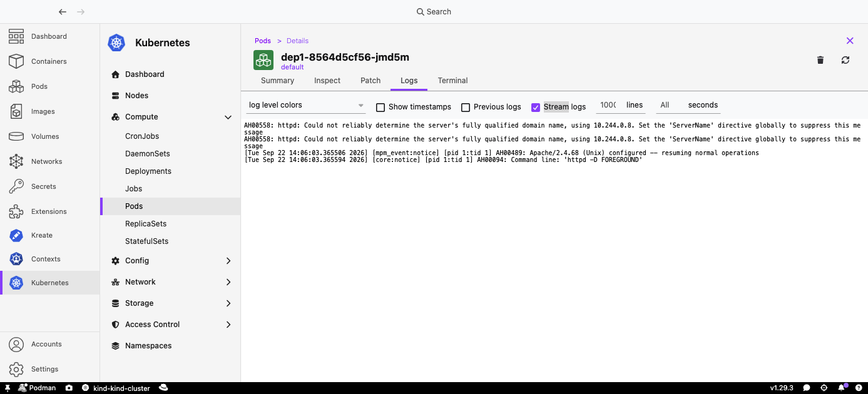Go to the Images section
Screen dimensions: 868x394
pyautogui.click(x=49, y=111)
